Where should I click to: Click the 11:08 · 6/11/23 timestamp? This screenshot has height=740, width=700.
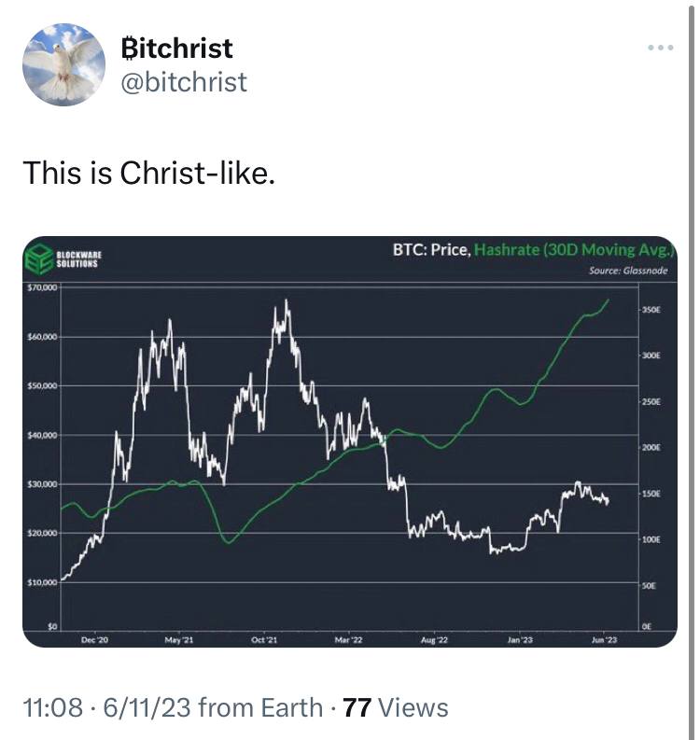[x=106, y=707]
